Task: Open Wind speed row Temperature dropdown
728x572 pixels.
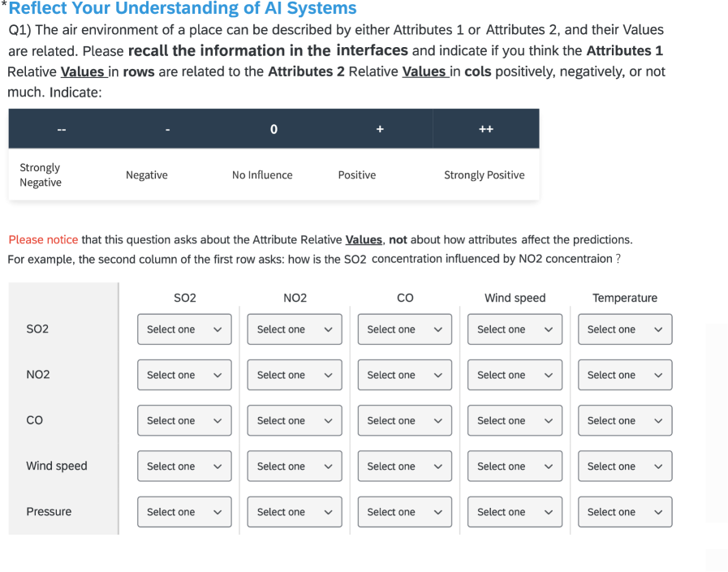Action: (x=625, y=467)
